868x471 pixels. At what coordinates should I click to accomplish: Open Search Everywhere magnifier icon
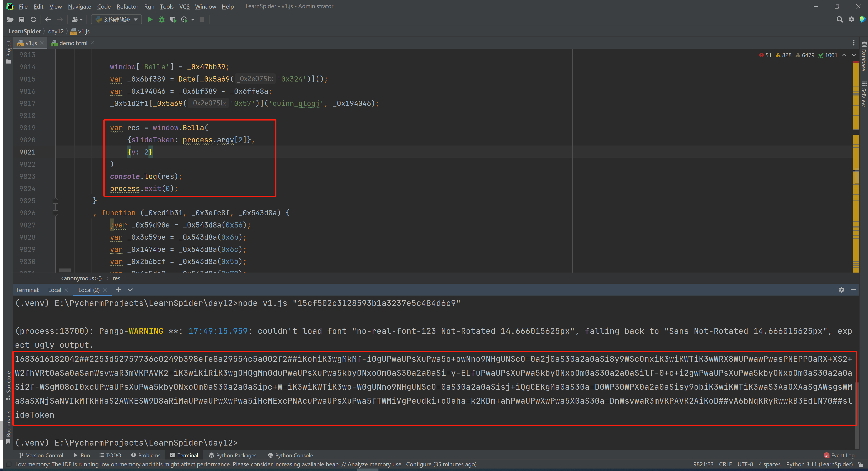(x=840, y=20)
